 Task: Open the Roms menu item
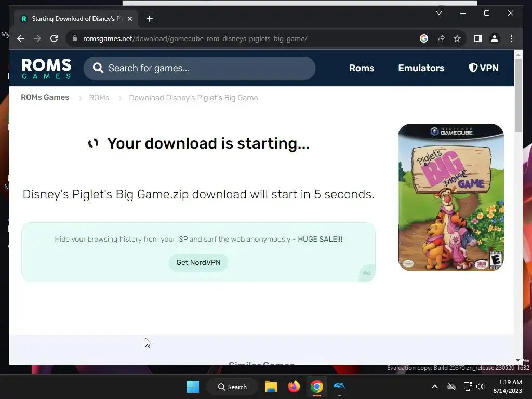click(x=362, y=68)
